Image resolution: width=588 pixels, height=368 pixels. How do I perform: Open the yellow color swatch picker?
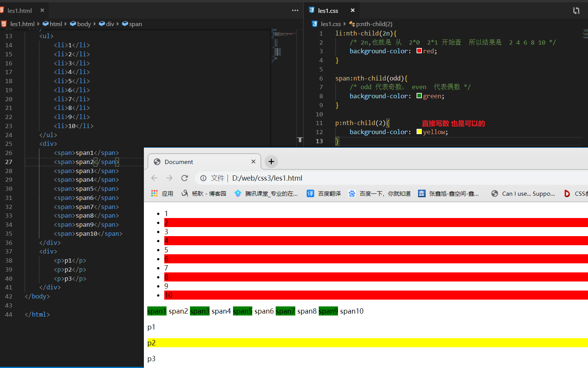coord(419,132)
